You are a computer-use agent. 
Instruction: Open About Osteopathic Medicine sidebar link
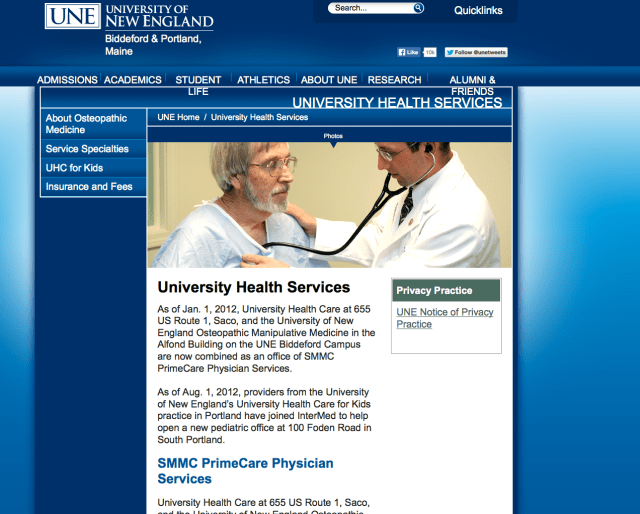[87, 124]
